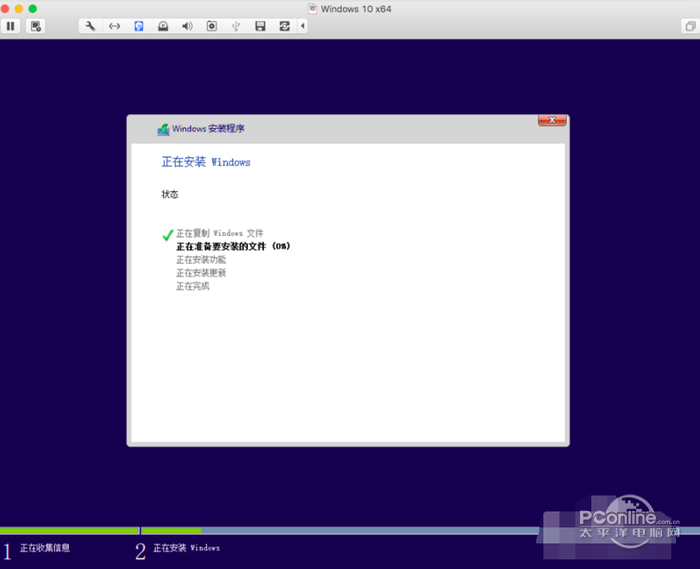Screen dimensions: 700x569
Task: Click the CD/DVD drive icon
Action: (x=163, y=26)
